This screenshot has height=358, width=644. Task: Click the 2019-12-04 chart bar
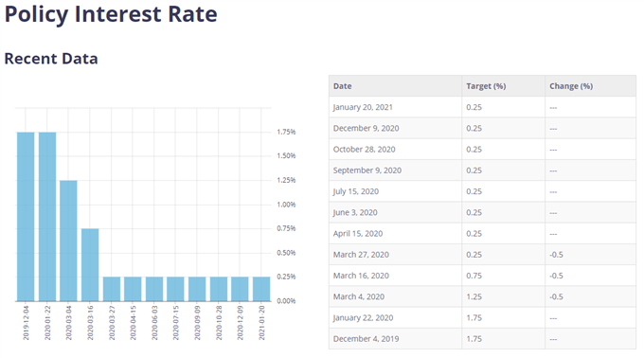click(x=26, y=217)
